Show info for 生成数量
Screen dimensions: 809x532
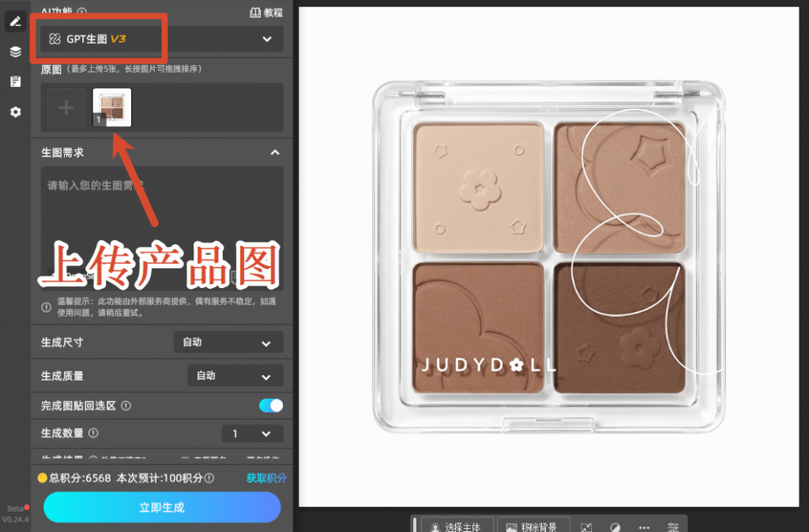(93, 433)
